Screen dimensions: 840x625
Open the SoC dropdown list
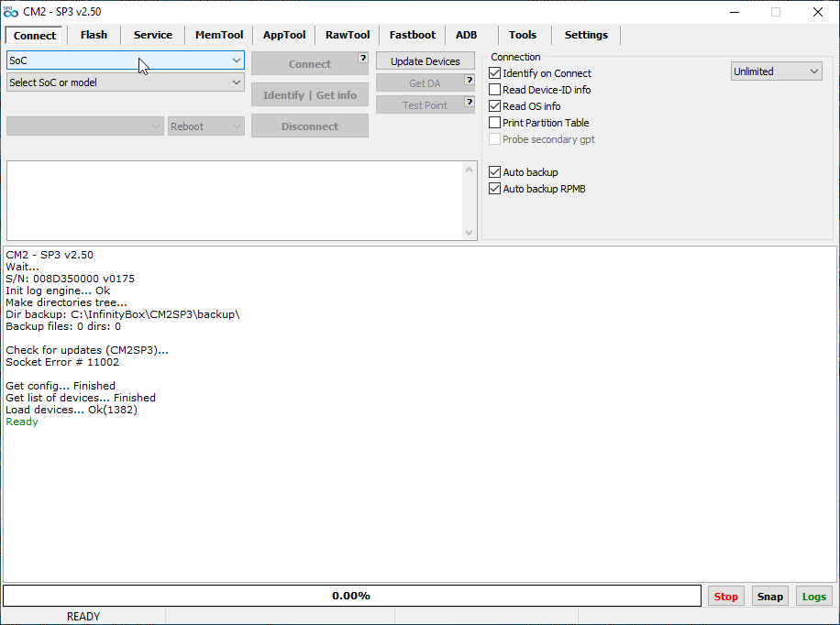(x=126, y=60)
